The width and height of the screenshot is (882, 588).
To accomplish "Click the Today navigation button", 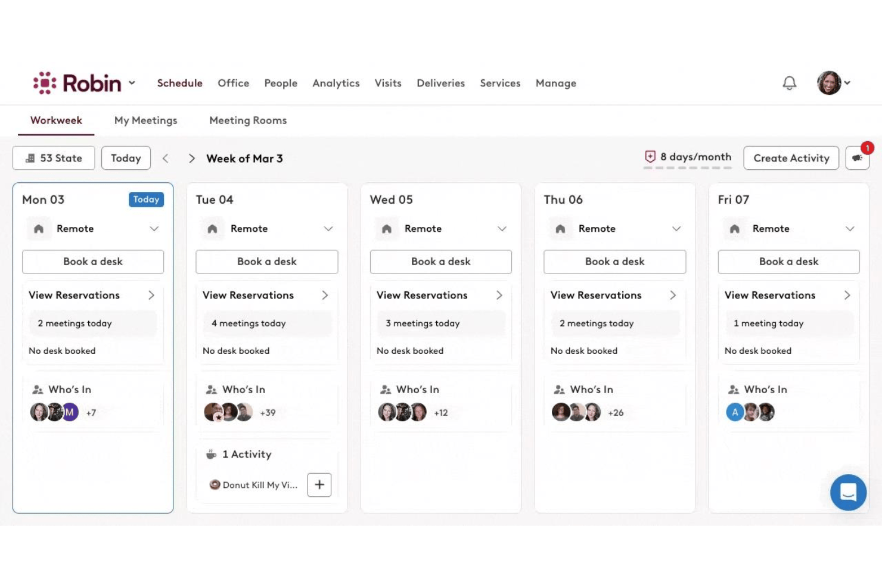I will tap(126, 158).
